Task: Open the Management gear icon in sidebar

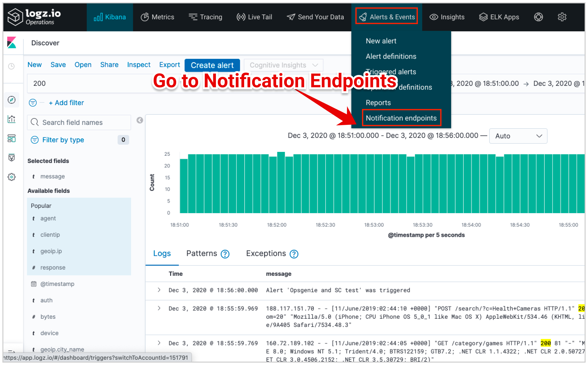Action: (x=12, y=177)
